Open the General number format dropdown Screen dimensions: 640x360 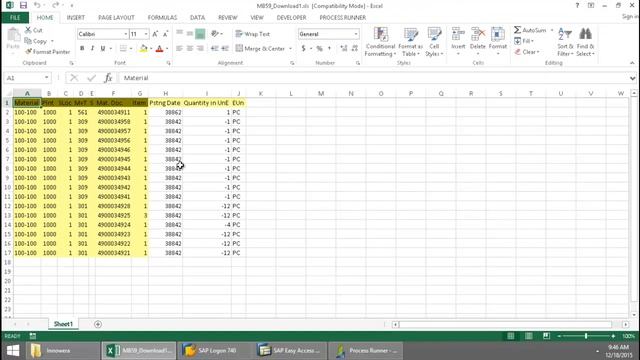click(356, 34)
